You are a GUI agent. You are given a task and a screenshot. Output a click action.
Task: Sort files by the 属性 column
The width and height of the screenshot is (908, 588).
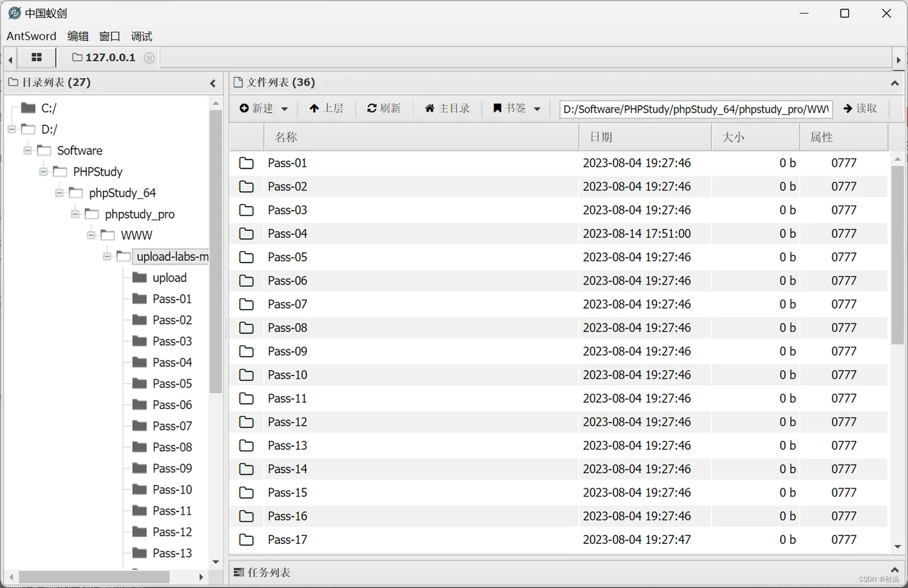tap(844, 137)
